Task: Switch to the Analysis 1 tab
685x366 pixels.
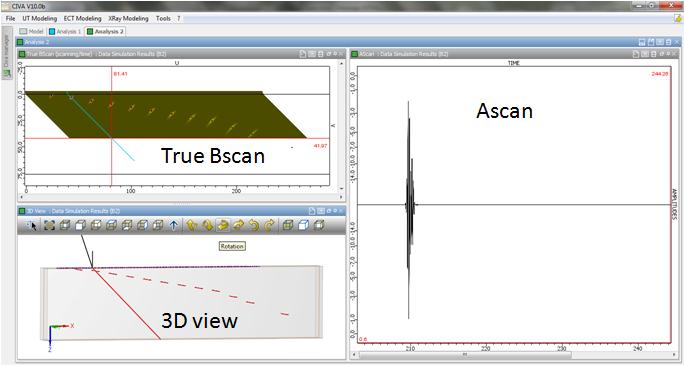Action: [65, 31]
